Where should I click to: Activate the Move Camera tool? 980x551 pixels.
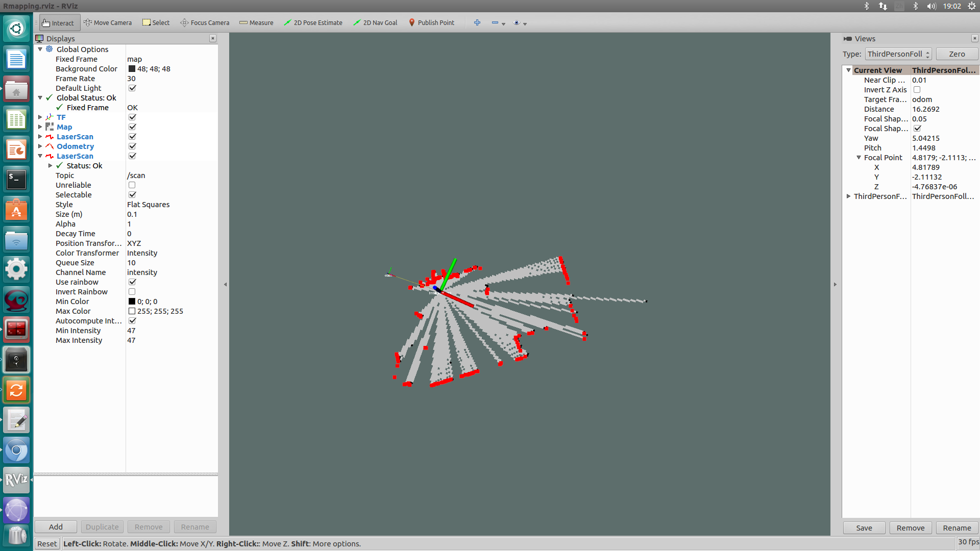coord(108,22)
